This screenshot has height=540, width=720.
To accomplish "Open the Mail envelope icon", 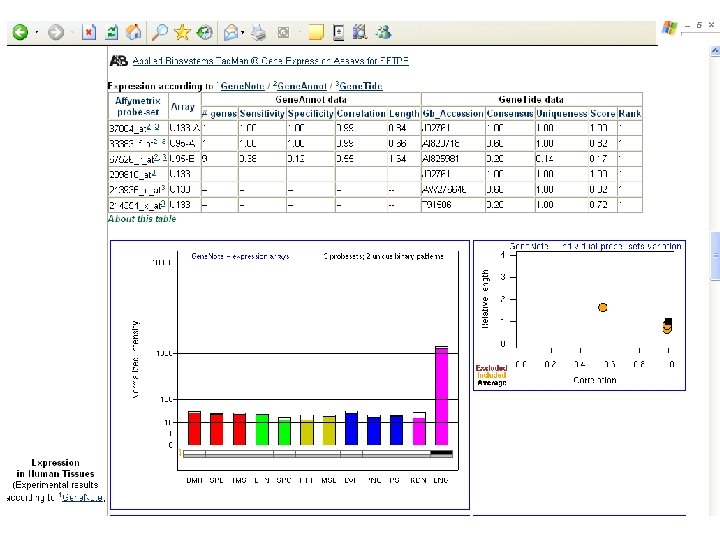I will pos(231,32).
